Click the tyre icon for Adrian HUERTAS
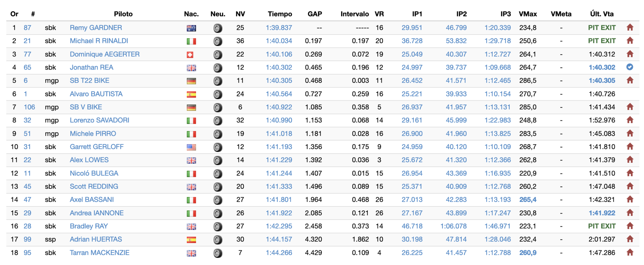This screenshot has width=644, height=265. [218, 240]
